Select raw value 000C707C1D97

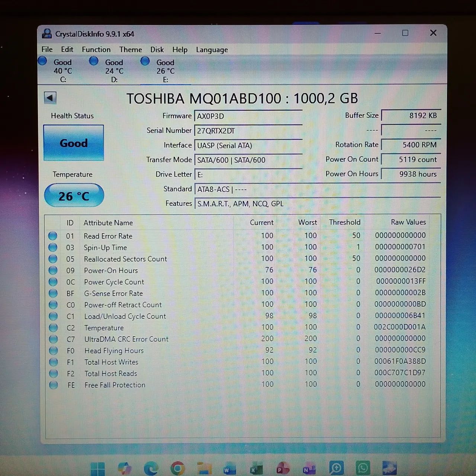(400, 373)
